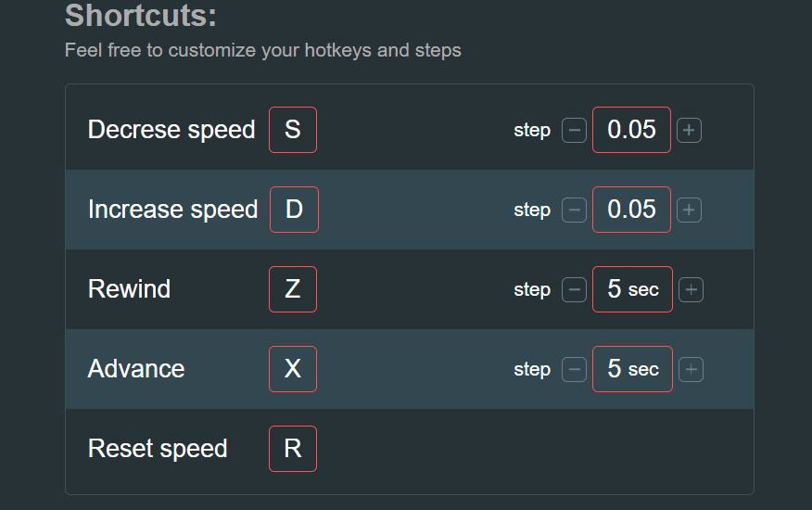Focus the Decrese speed 0.05 step field
This screenshot has width=812, height=510.
click(631, 130)
